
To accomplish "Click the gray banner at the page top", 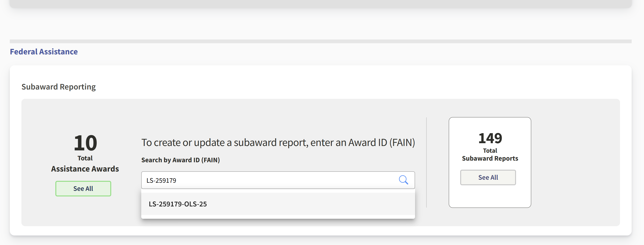I will click(x=321, y=3).
